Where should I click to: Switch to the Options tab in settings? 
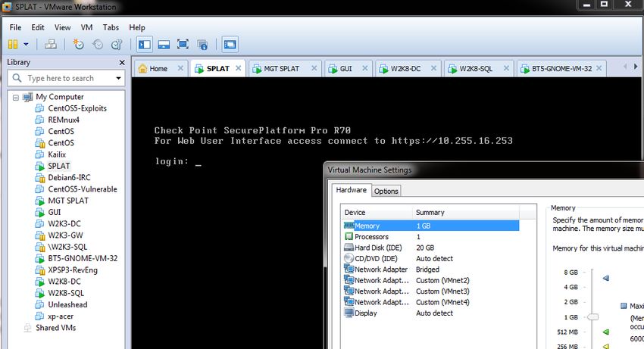[x=386, y=191]
